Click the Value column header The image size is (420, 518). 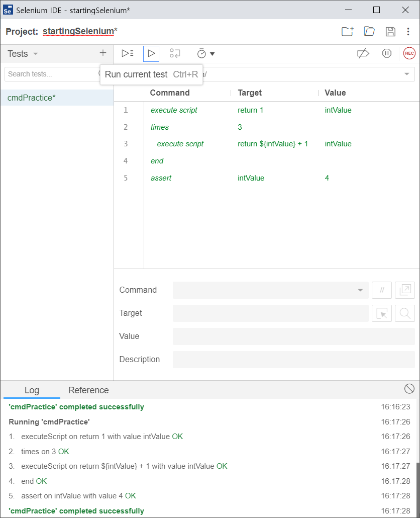335,93
